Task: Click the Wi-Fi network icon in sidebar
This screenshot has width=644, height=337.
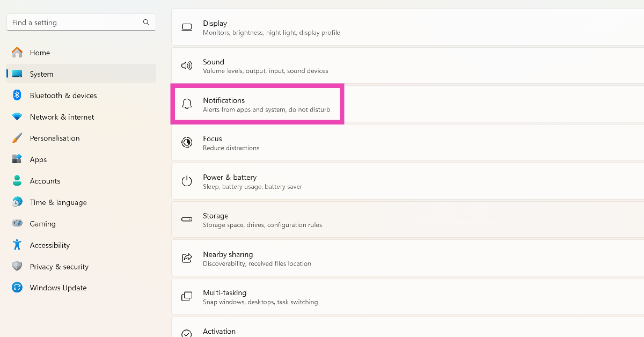Action: [17, 117]
